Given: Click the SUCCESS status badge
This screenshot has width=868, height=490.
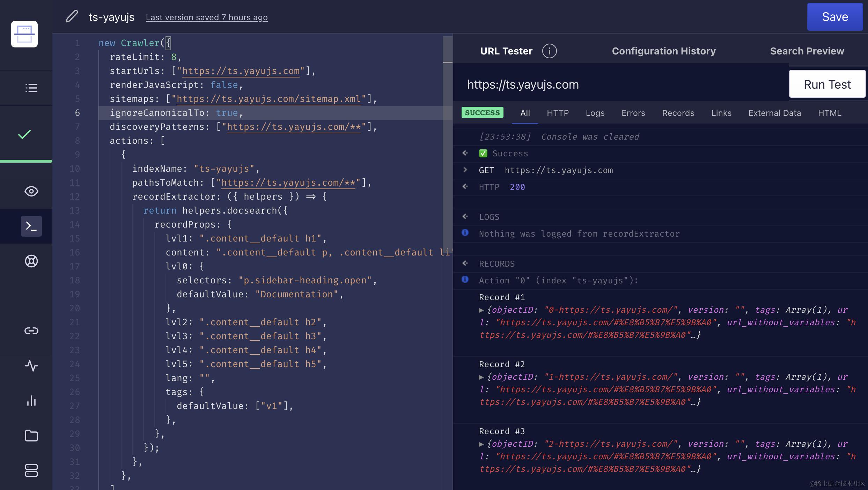Looking at the screenshot, I should (x=482, y=112).
